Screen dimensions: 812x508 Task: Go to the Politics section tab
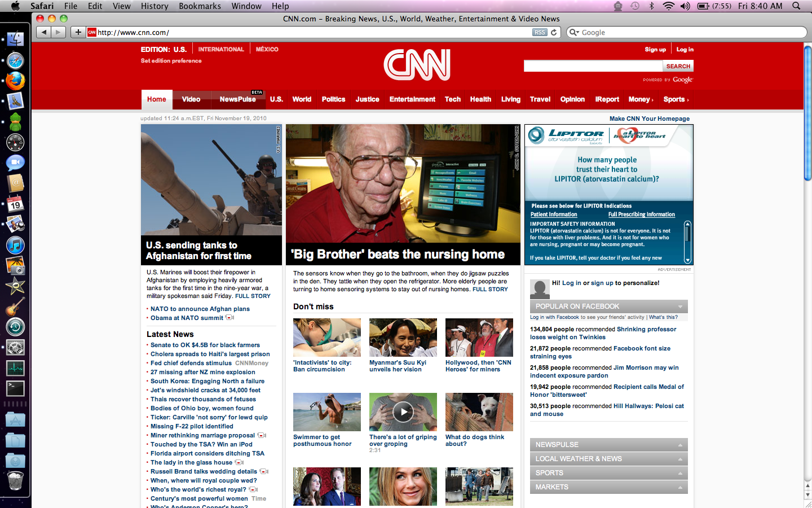coord(333,99)
